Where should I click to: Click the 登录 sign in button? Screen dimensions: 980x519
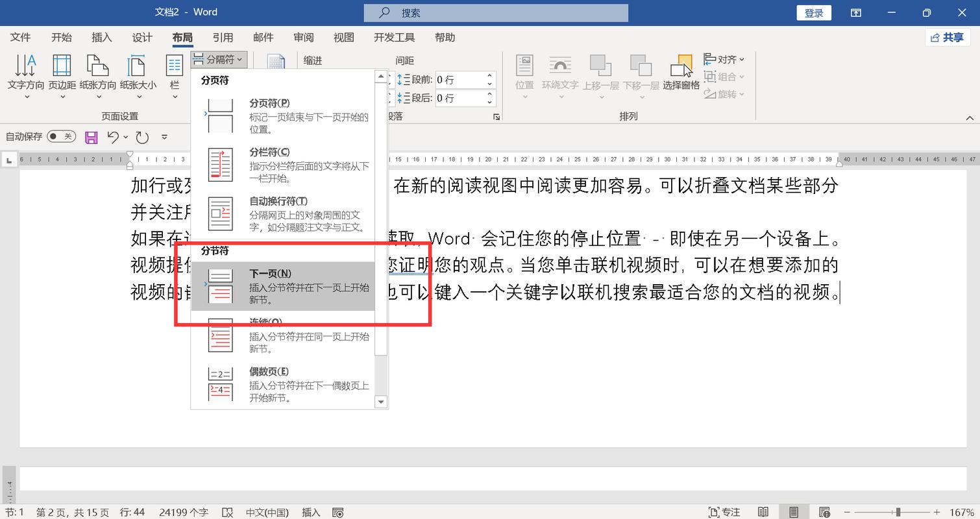pyautogui.click(x=814, y=13)
